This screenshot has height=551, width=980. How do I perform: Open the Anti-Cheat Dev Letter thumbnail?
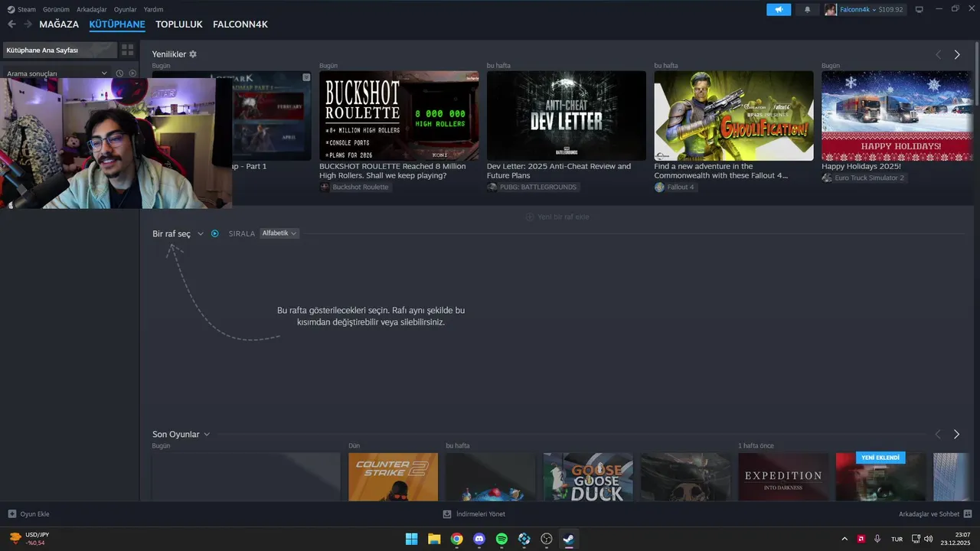point(567,116)
